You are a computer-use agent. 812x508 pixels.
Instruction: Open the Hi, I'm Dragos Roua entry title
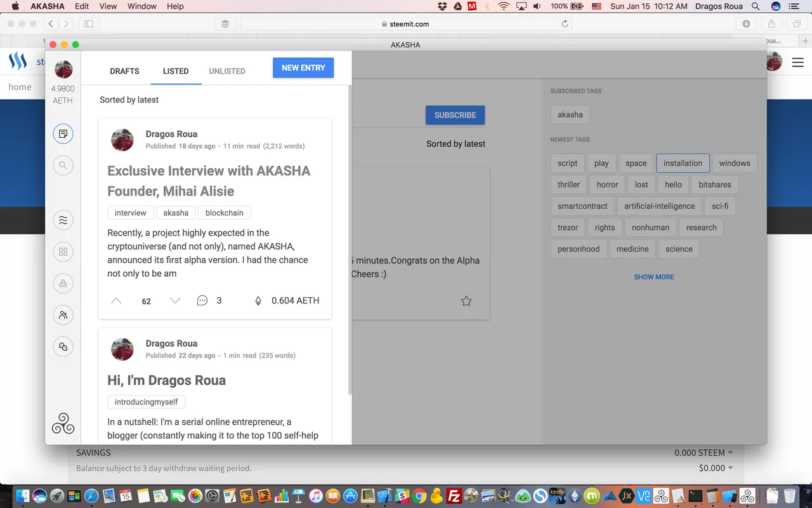pyautogui.click(x=167, y=380)
